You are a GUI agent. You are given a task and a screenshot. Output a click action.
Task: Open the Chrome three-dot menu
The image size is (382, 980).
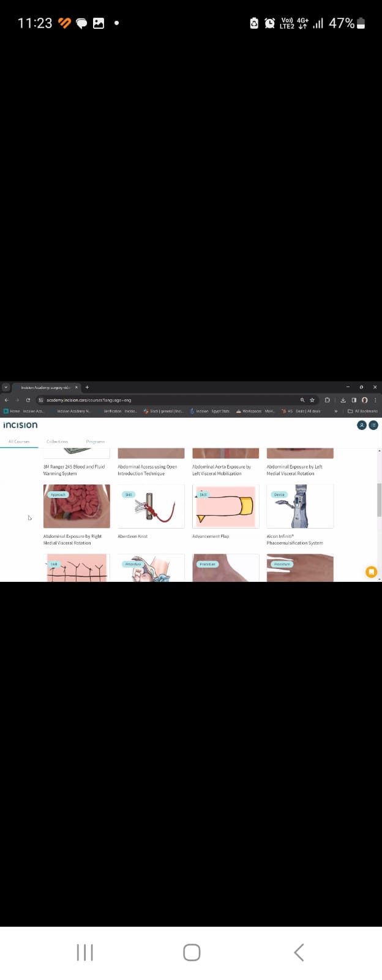(375, 400)
